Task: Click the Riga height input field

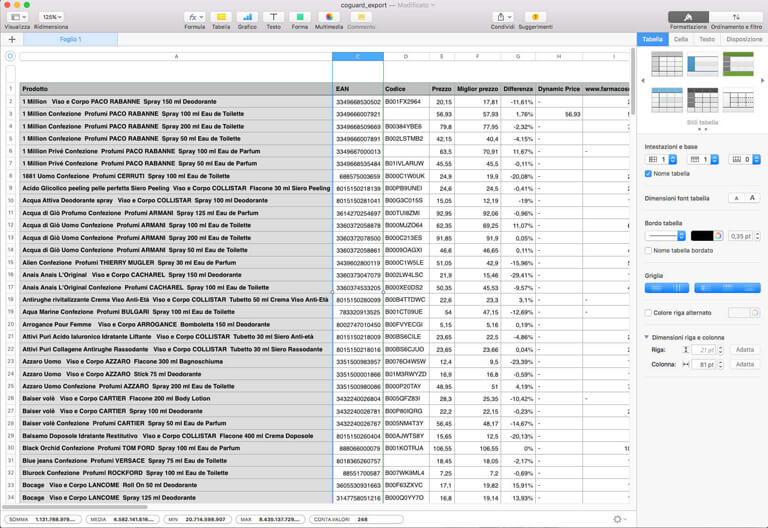Action: pos(704,350)
